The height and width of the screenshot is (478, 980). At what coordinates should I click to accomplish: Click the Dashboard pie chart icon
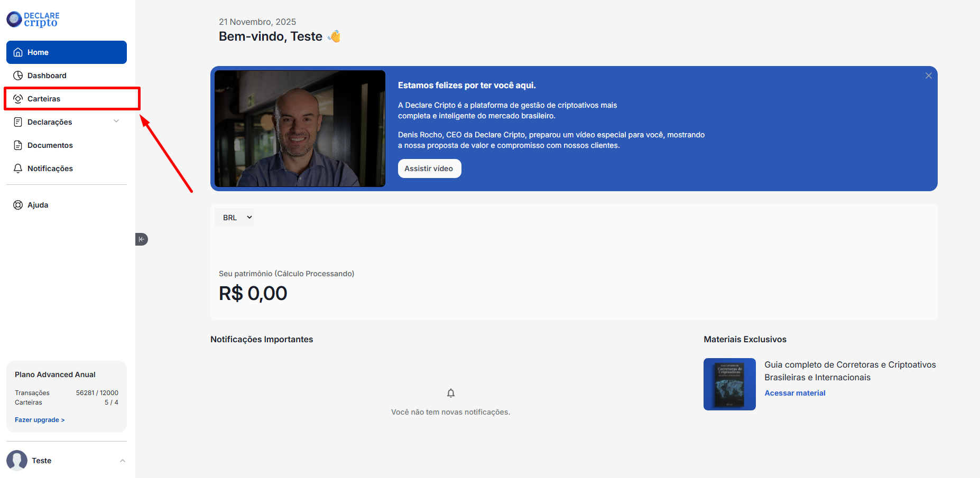18,76
